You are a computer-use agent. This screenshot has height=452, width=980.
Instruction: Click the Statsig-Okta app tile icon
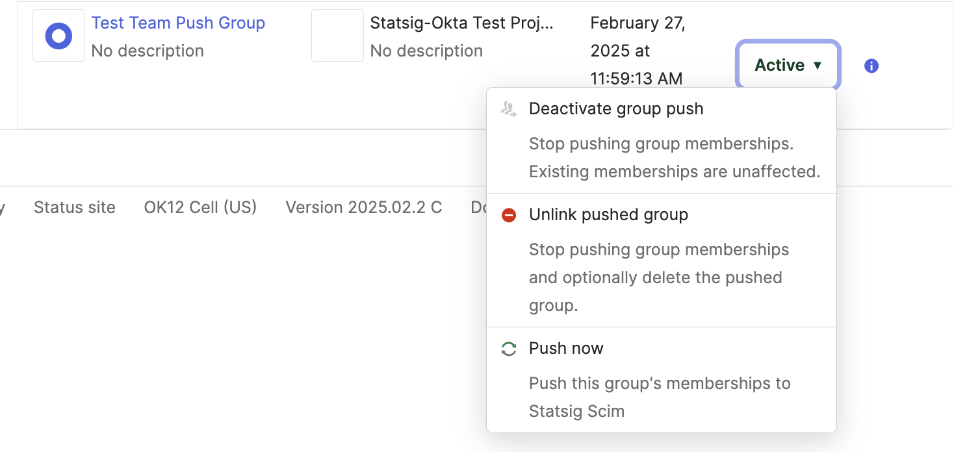pos(337,35)
